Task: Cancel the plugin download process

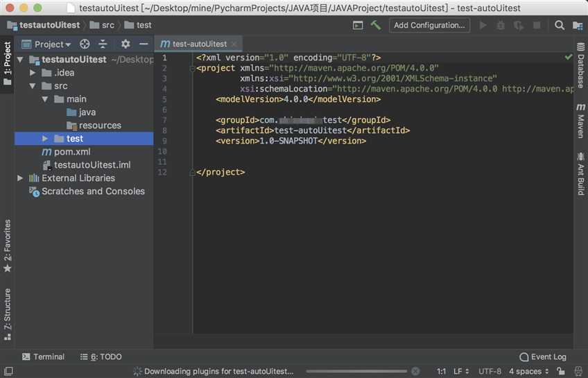Action: 415,371
